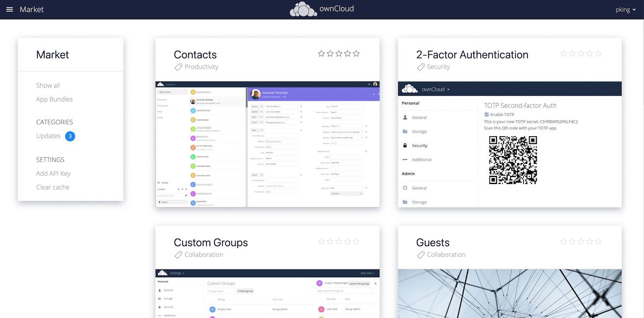Select Show all in the Market sidebar
644x318 pixels.
(48, 85)
